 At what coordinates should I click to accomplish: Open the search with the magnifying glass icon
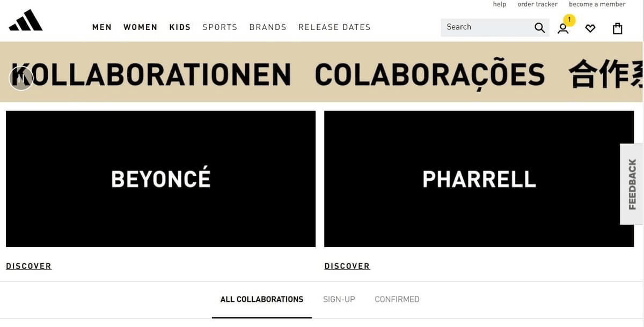(539, 27)
